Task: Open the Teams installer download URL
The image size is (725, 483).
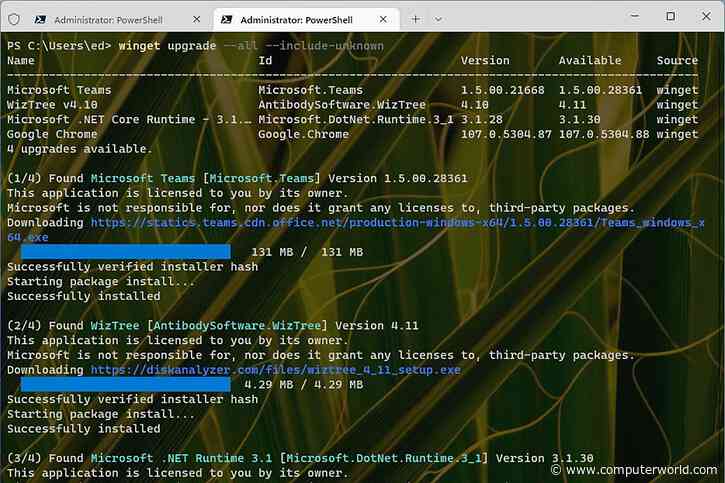Action: (356, 230)
